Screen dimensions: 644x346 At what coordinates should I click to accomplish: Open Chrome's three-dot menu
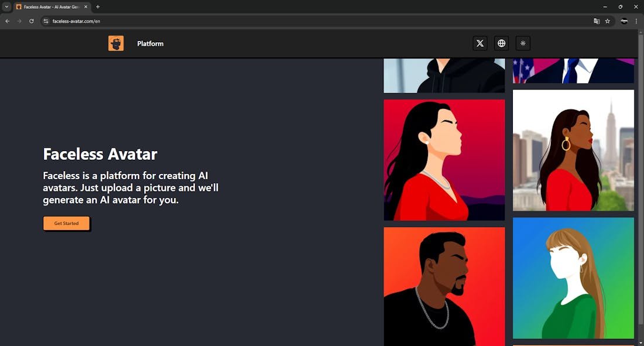(x=636, y=21)
